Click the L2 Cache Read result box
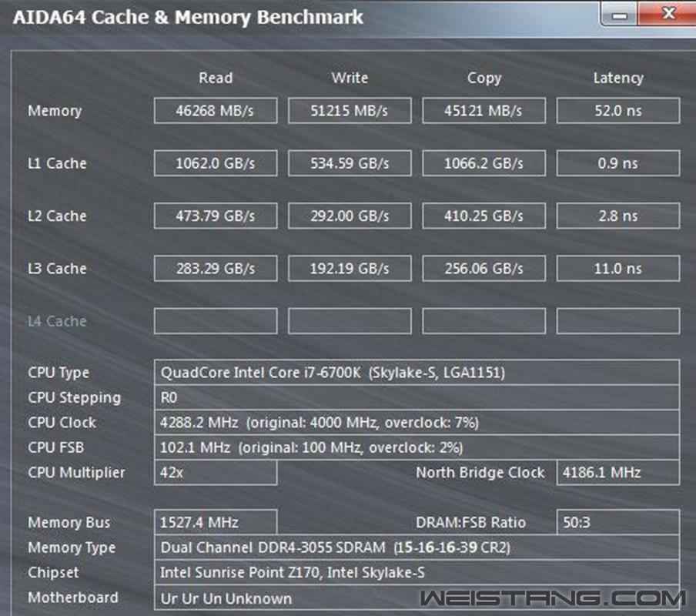This screenshot has height=616, width=696. (216, 216)
